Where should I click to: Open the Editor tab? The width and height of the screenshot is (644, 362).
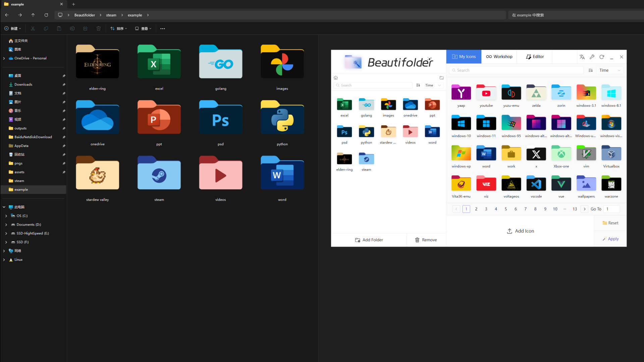(534, 56)
